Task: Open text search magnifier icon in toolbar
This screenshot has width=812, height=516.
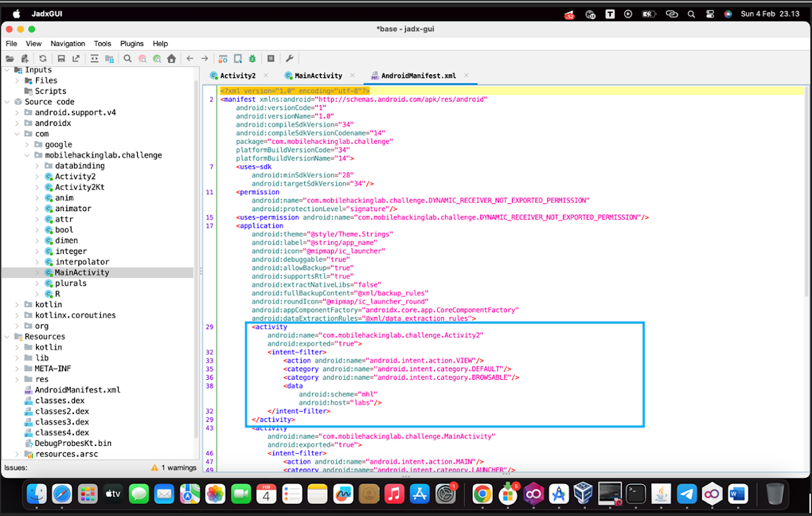Action: pyautogui.click(x=127, y=59)
